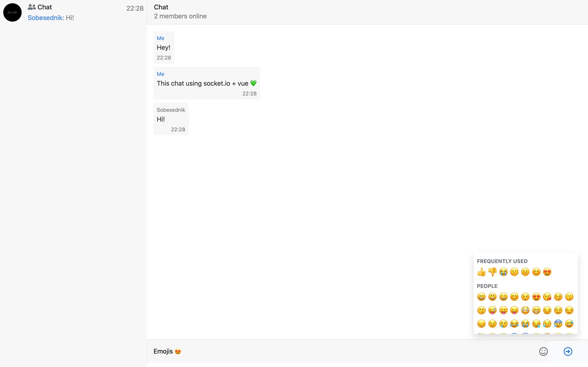This screenshot has width=588, height=367.
Task: Click the send message arrow button
Action: click(568, 351)
